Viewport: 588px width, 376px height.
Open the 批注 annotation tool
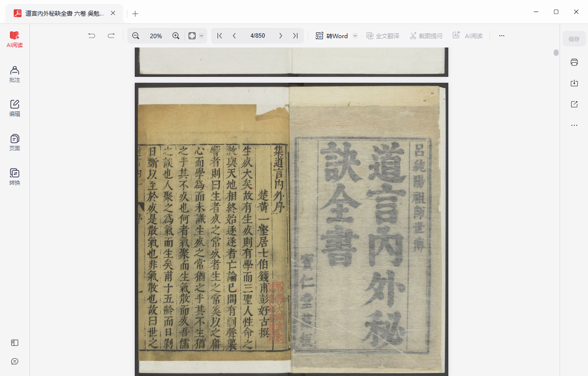(x=15, y=74)
